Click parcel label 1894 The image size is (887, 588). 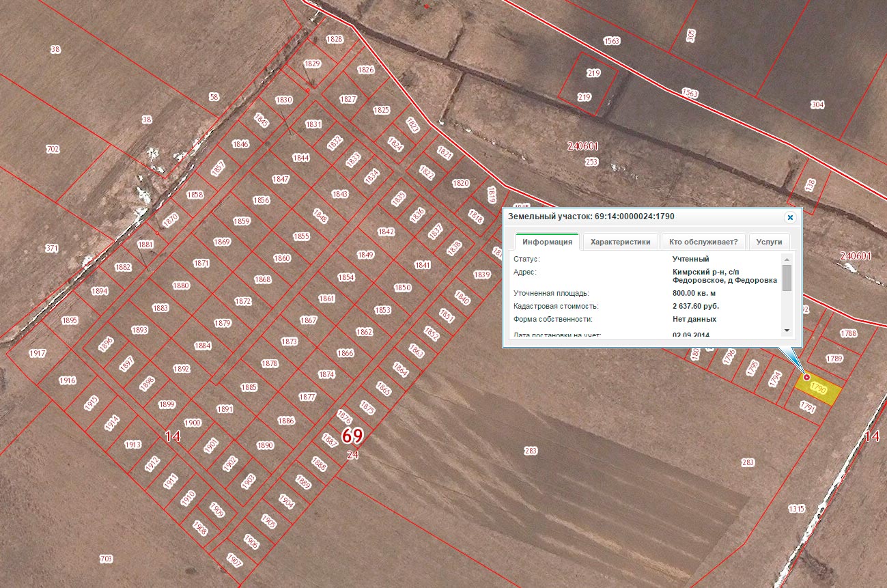[x=99, y=291]
